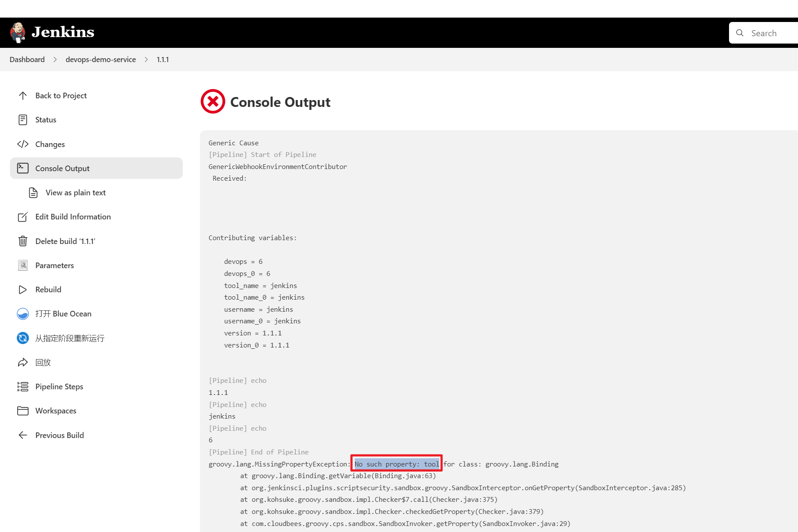
Task: Click the 1.1.1 build breadcrumb
Action: pyautogui.click(x=163, y=59)
